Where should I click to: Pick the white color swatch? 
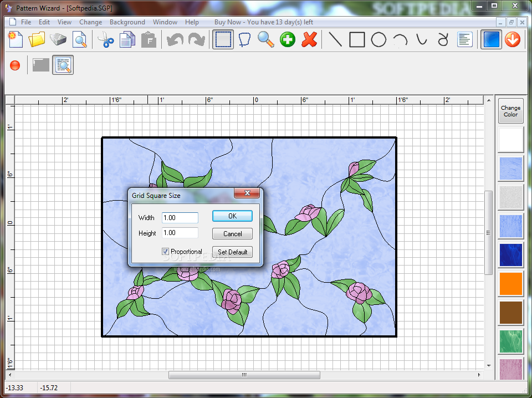click(x=510, y=140)
